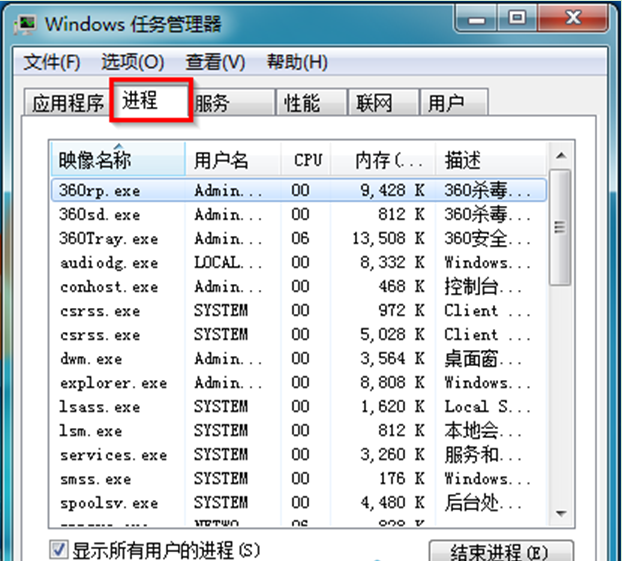
Task: Select the dwm.exe process row
Action: pyautogui.click(x=299, y=359)
